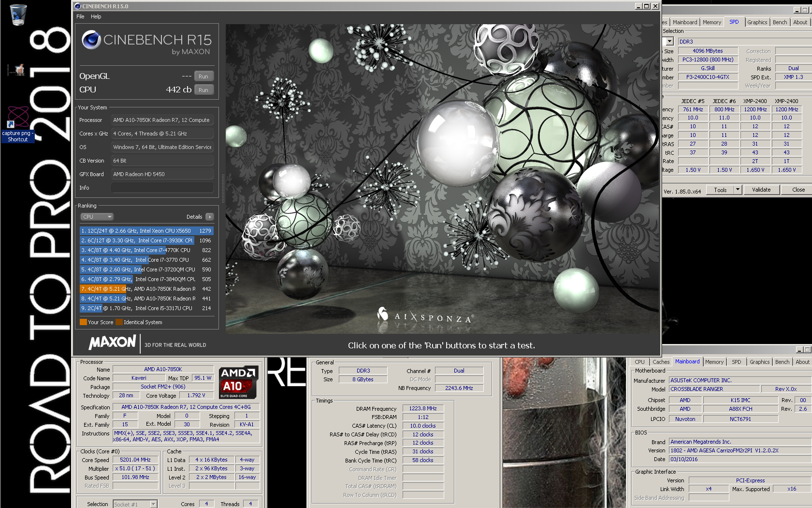Switch to Bench tab in top CPU-Z window
Screen dimensions: 812x508
point(780,22)
